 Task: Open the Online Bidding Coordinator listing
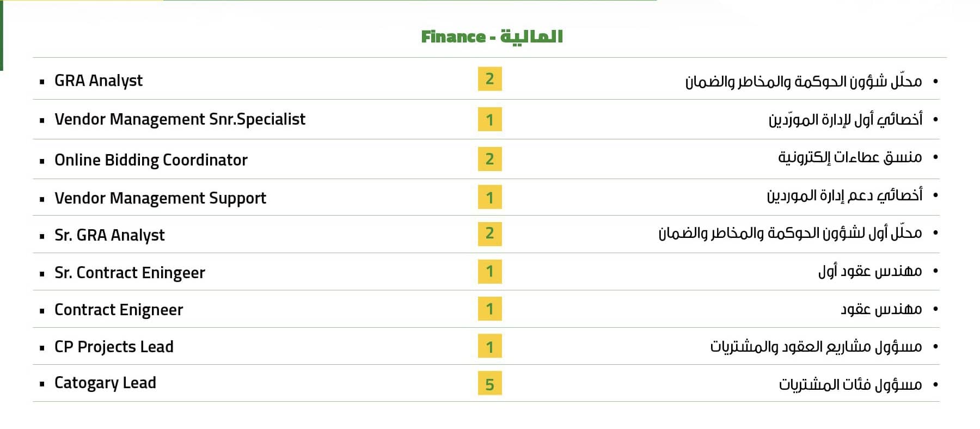point(151,160)
